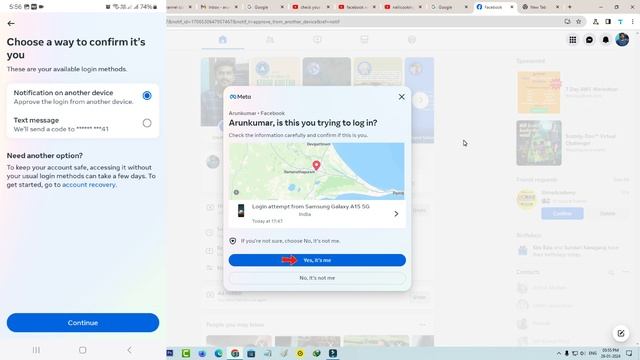Open Chrome three-dot menu
The width and height of the screenshot is (640, 360).
pos(633,22)
